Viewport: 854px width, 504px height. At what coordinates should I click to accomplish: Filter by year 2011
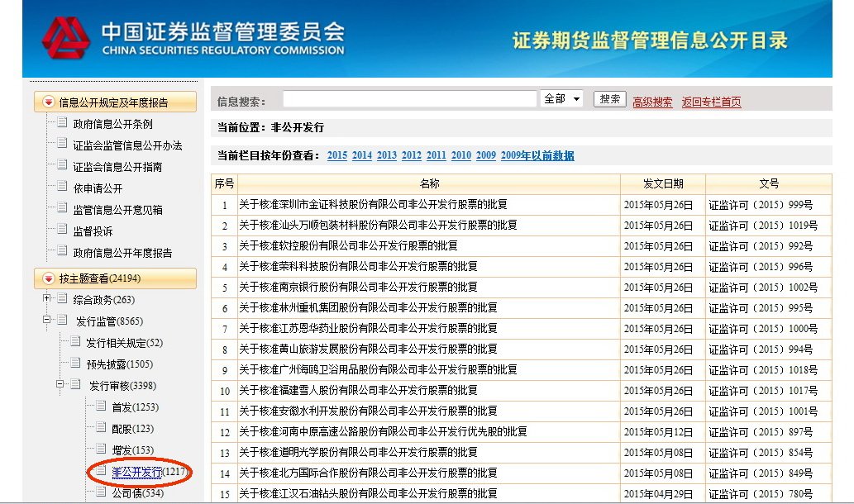[x=437, y=155]
